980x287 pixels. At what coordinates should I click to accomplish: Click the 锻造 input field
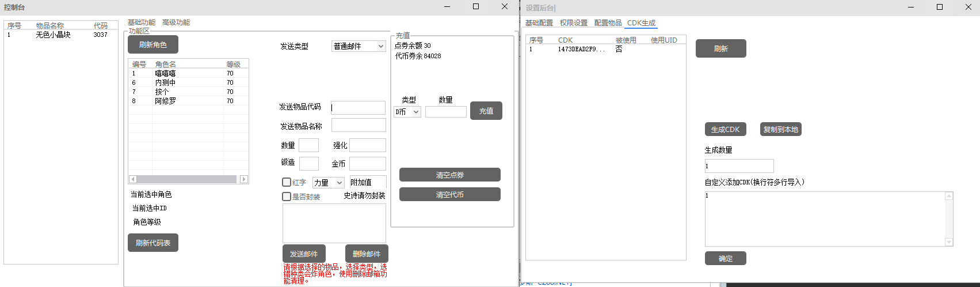click(308, 164)
